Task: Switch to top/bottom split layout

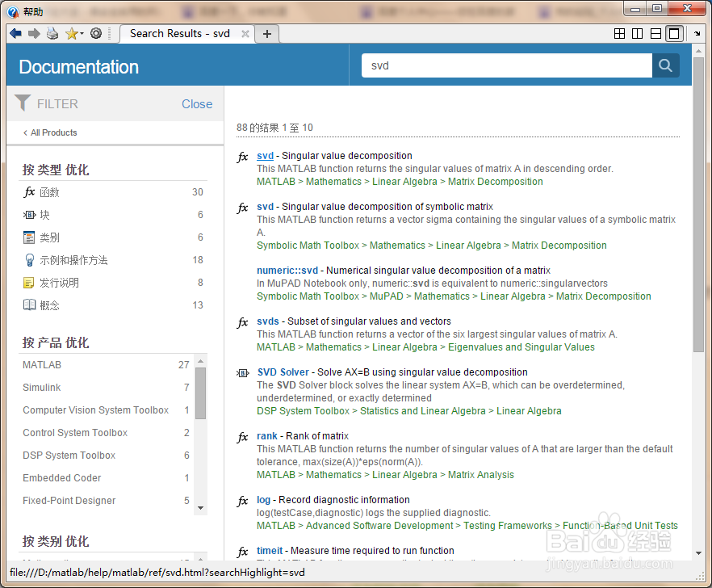Action: point(655,34)
